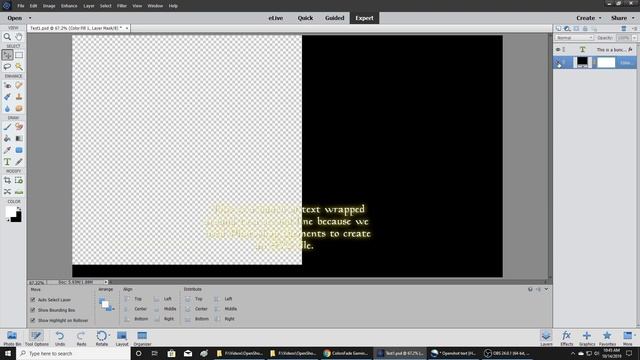The width and height of the screenshot is (640, 360).
Task: Select the Straighten tool
Action: point(19,192)
